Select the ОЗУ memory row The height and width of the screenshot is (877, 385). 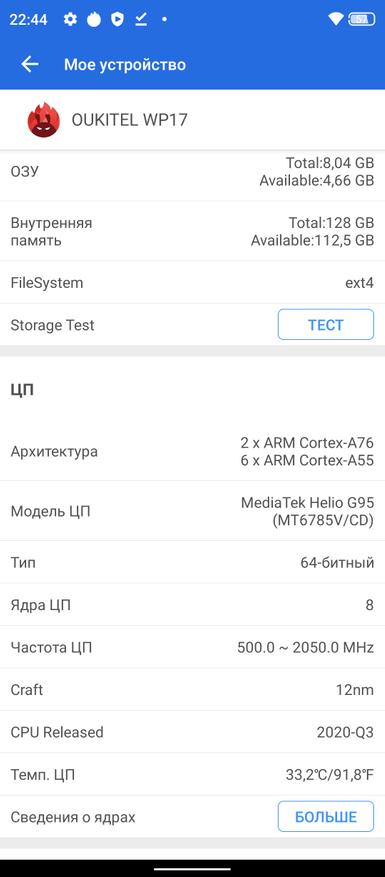192,172
